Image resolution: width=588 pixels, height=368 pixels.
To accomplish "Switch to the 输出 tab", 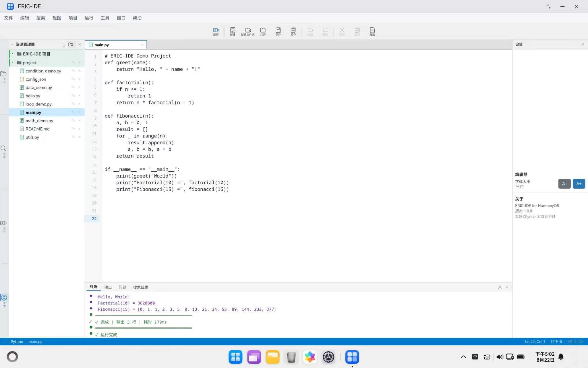I will point(108,287).
